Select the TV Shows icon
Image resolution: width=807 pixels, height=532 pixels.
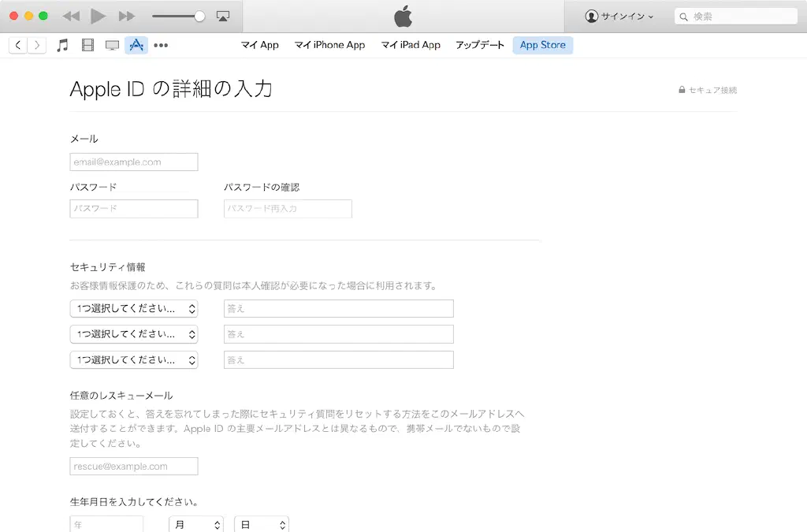point(112,45)
